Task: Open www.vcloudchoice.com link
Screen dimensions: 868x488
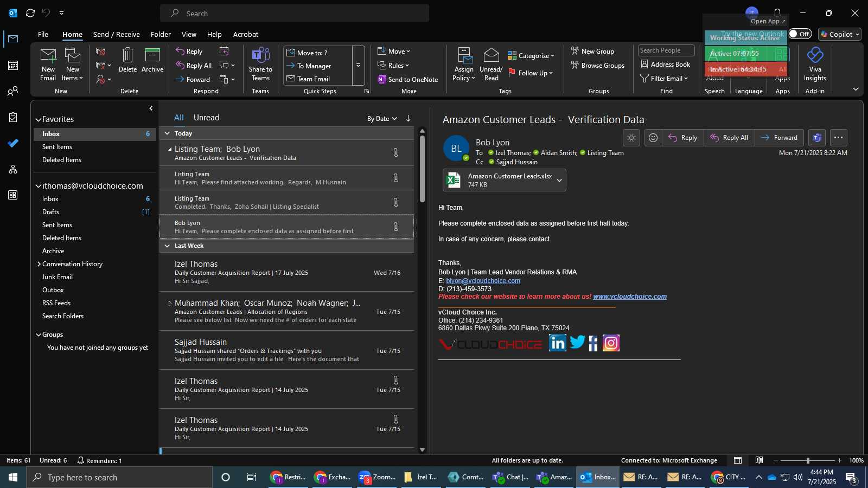Action: point(630,297)
